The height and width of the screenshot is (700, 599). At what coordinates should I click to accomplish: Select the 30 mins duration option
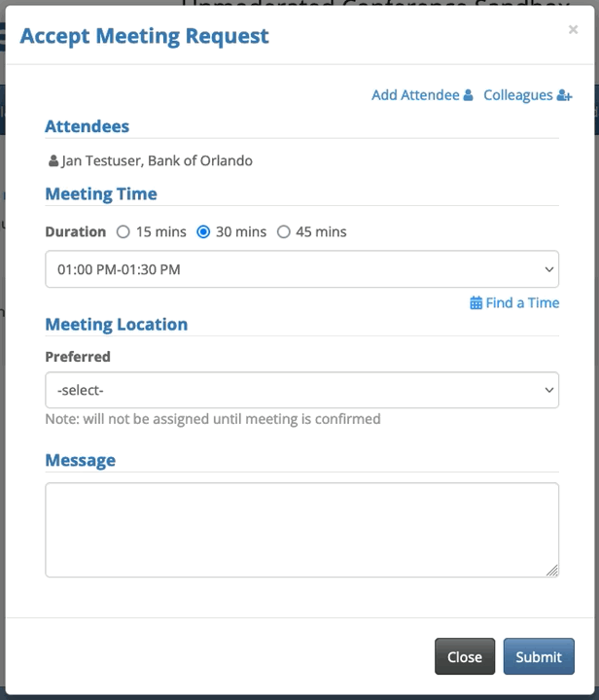coord(203,232)
